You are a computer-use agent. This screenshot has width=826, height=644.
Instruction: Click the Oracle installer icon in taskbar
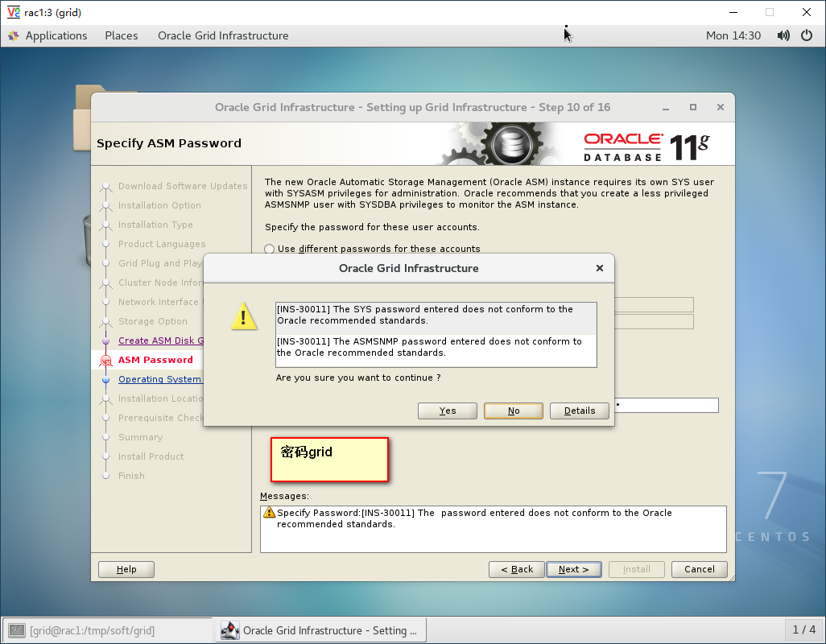tap(229, 630)
